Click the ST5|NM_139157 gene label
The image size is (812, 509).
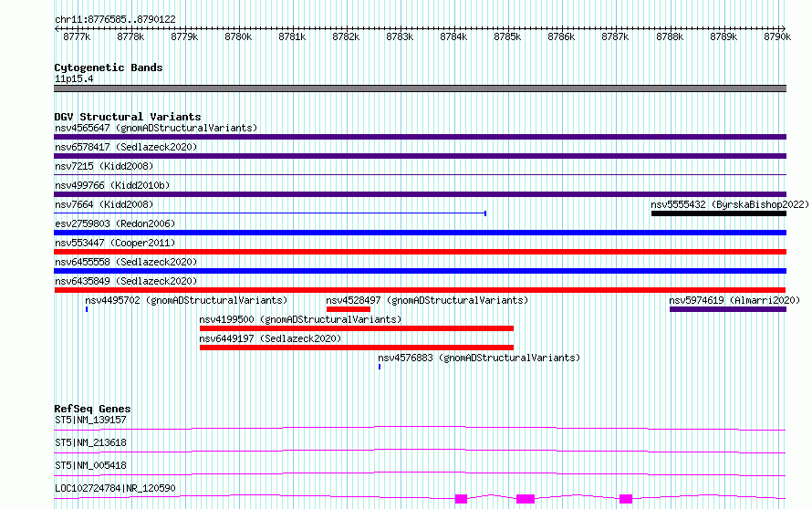pos(90,420)
